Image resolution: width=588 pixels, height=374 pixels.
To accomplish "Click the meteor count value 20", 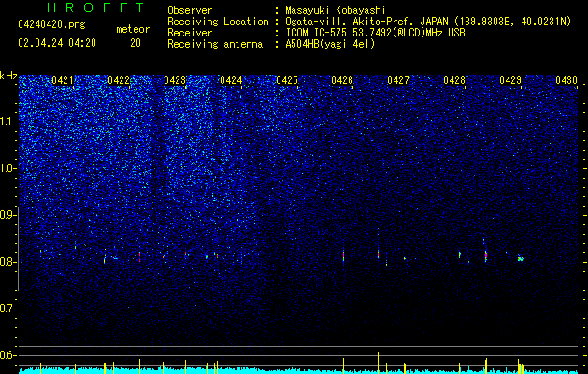I will pos(136,43).
